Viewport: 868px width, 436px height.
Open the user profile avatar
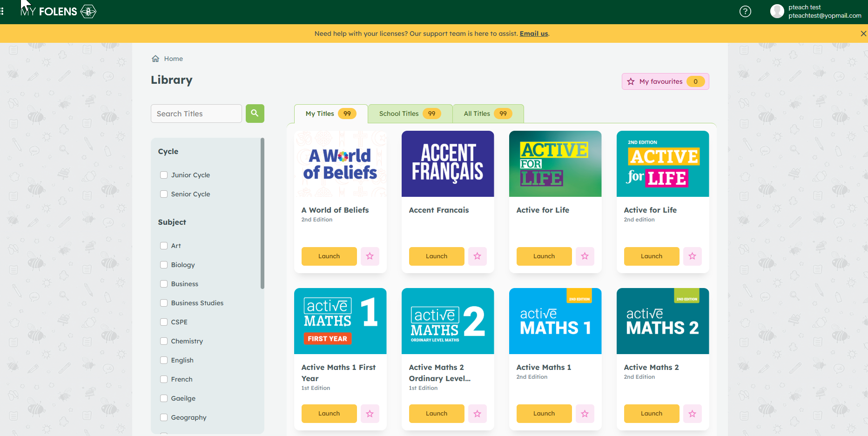tap(777, 11)
